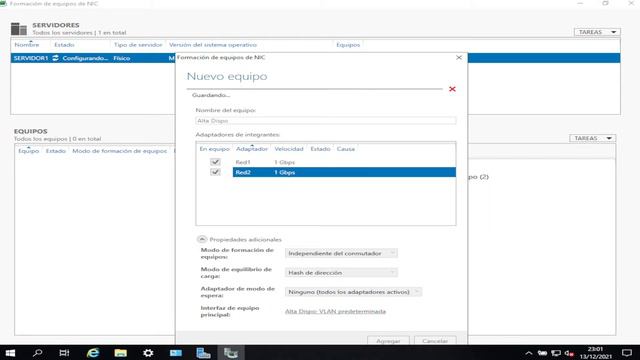
Task: Open Task View from taskbar
Action: pyautogui.click(x=64, y=353)
